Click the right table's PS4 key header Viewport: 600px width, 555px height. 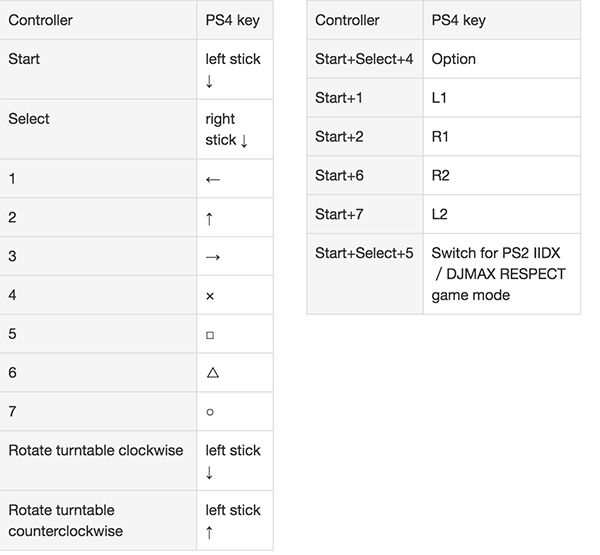tap(502, 20)
